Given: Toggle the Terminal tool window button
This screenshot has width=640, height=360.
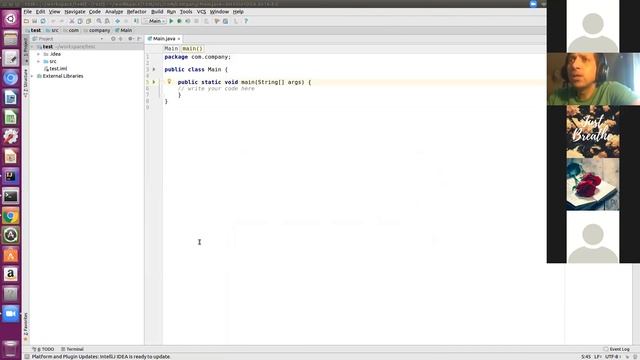Looking at the screenshot, I should coord(72,349).
